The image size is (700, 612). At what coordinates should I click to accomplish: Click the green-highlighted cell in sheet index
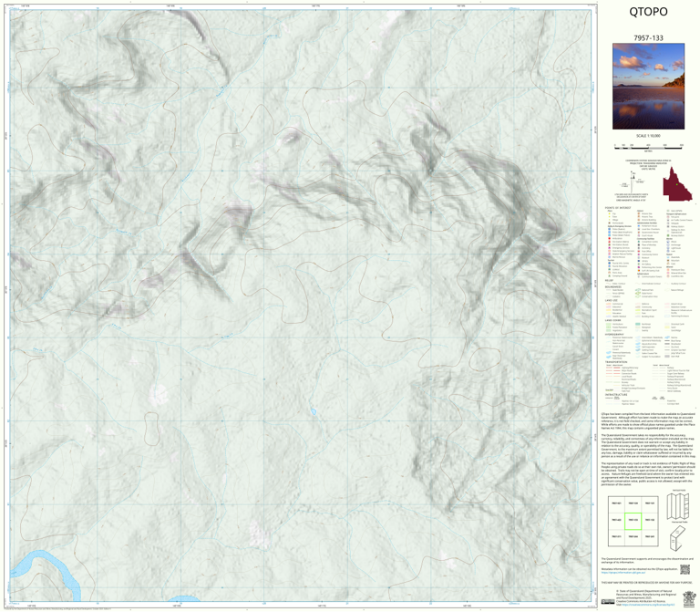633,521
